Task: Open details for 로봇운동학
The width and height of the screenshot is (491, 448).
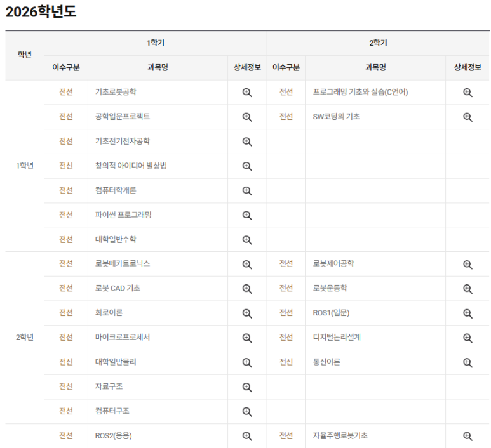Action: (467, 289)
